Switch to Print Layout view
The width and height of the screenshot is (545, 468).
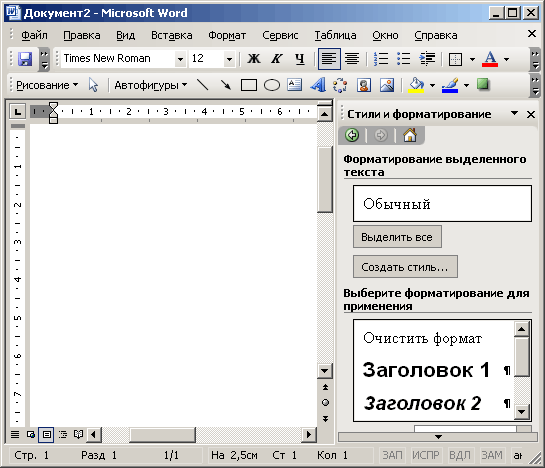pos(46,434)
